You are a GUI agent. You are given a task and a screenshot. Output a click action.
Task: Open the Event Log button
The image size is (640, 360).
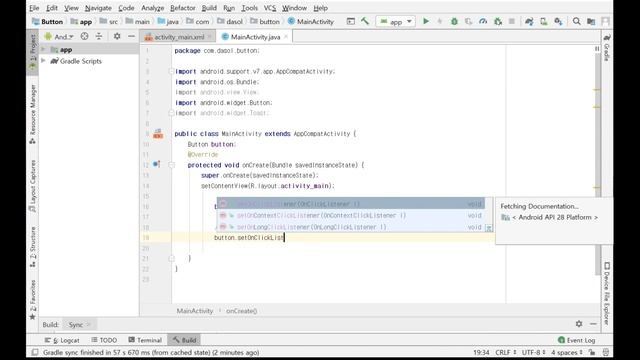click(576, 340)
